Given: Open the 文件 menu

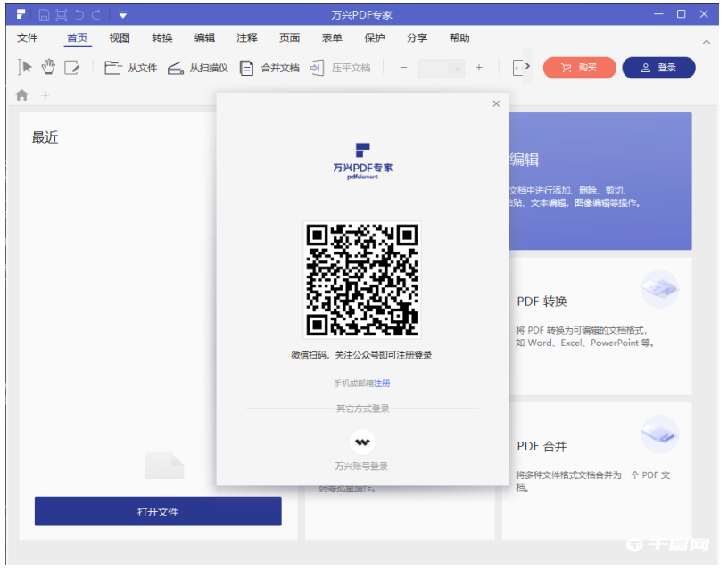Looking at the screenshot, I should point(29,37).
